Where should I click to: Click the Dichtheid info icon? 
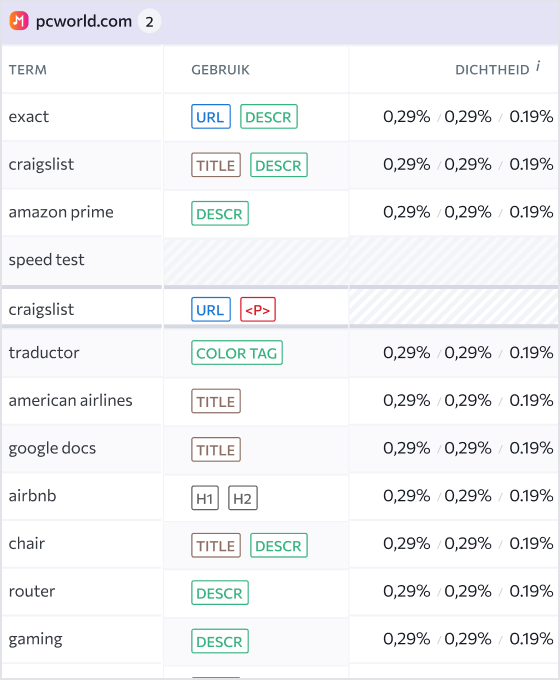[538, 66]
